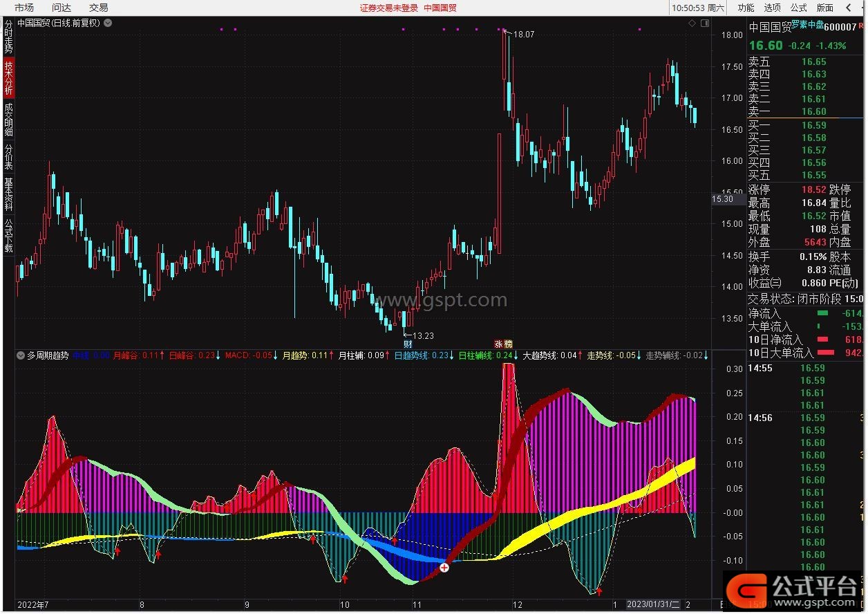
Task: Click the 换手 value 0.15%
Action: tap(811, 257)
